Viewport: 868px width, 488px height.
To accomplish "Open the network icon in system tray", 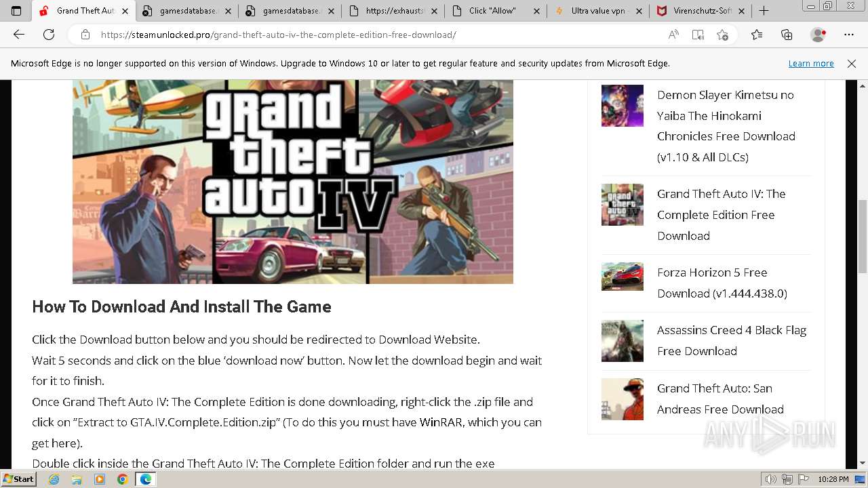I will click(787, 479).
